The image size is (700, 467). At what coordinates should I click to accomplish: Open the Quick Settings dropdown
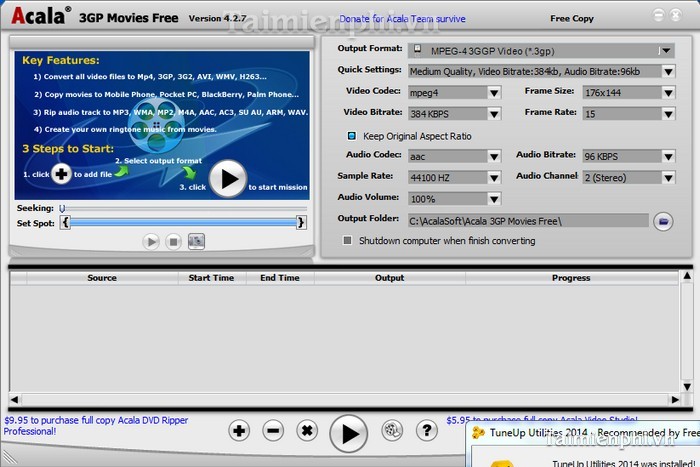click(x=668, y=71)
